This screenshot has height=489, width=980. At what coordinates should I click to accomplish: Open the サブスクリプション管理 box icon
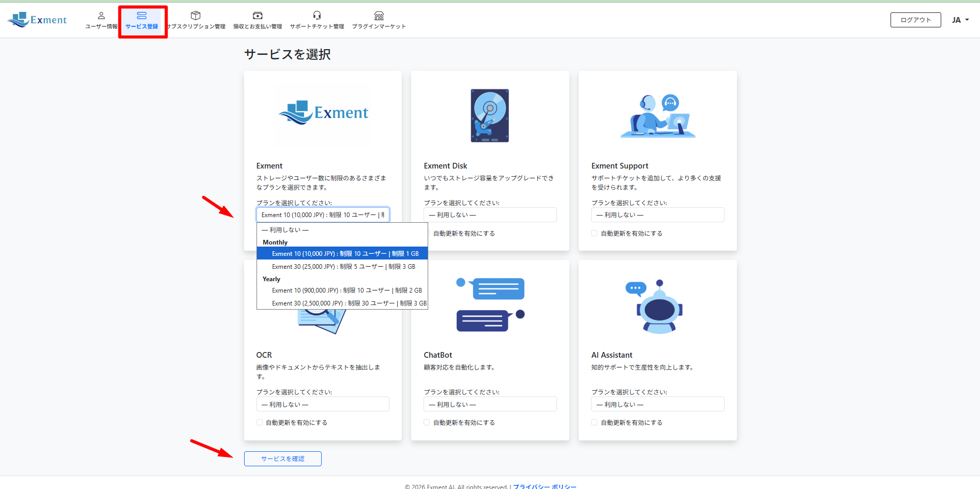point(195,16)
